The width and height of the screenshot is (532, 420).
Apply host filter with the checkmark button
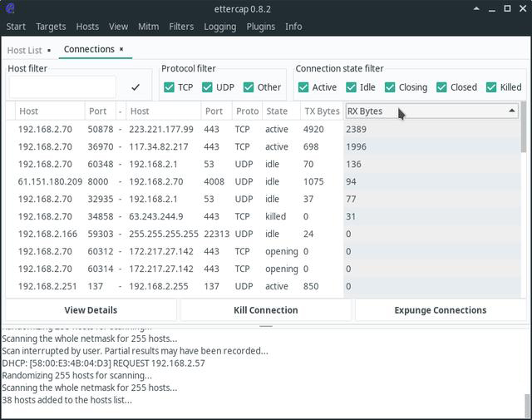135,86
